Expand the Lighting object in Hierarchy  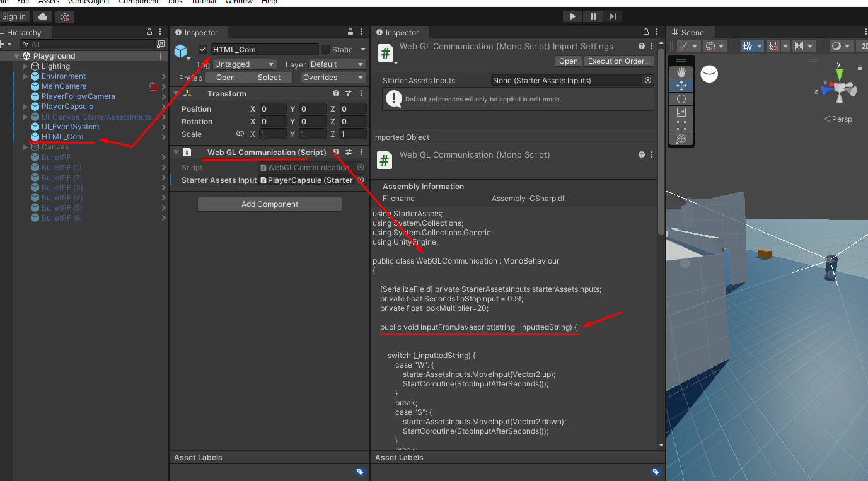(x=26, y=66)
